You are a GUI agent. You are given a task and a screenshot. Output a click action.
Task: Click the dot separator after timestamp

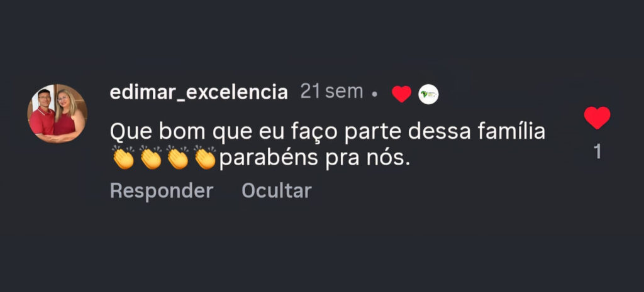point(375,95)
